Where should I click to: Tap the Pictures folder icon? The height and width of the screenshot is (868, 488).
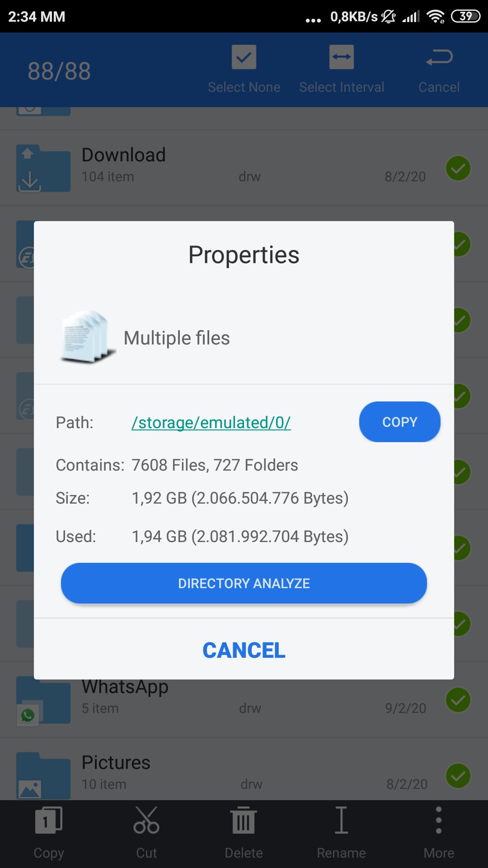point(43,776)
